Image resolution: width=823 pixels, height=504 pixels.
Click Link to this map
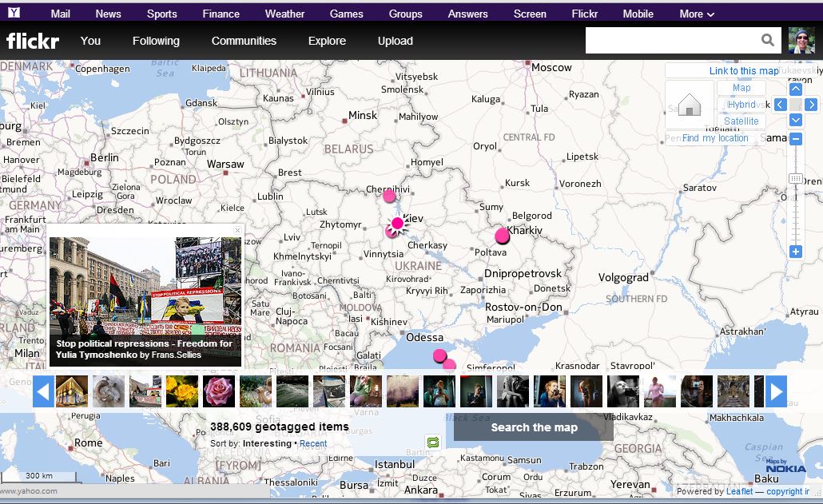click(x=743, y=71)
